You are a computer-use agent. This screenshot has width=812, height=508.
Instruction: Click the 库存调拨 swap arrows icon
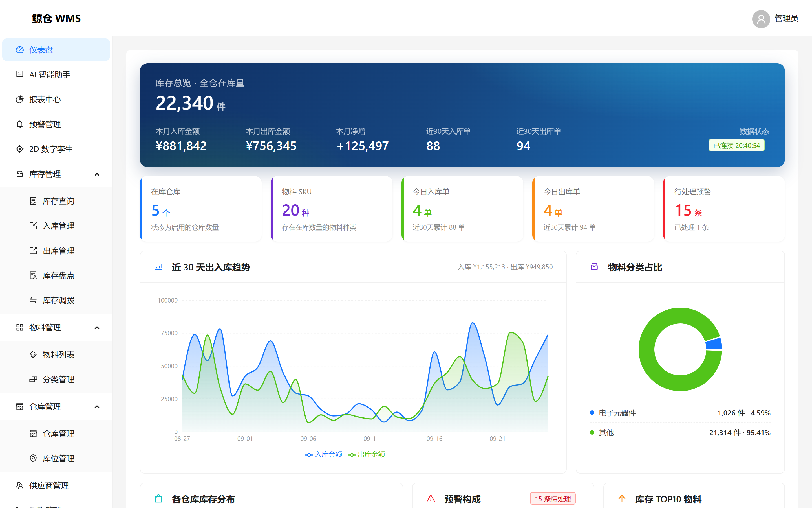click(33, 300)
